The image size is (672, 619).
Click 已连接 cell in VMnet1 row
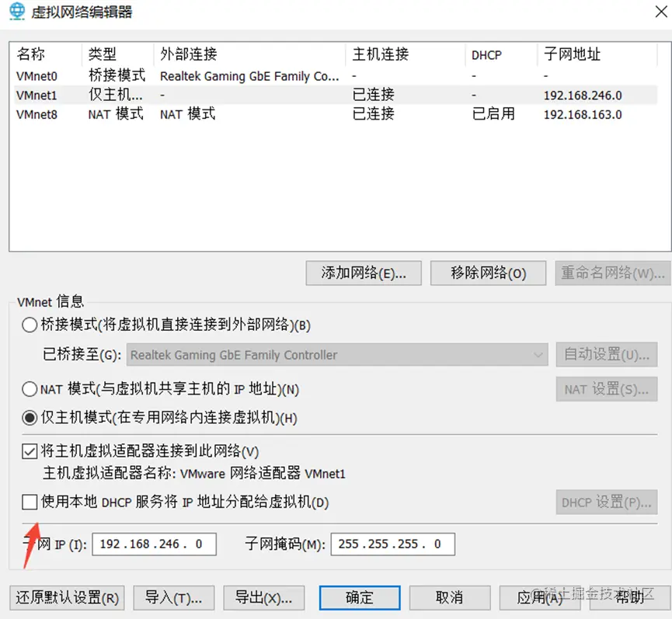pyautogui.click(x=373, y=95)
